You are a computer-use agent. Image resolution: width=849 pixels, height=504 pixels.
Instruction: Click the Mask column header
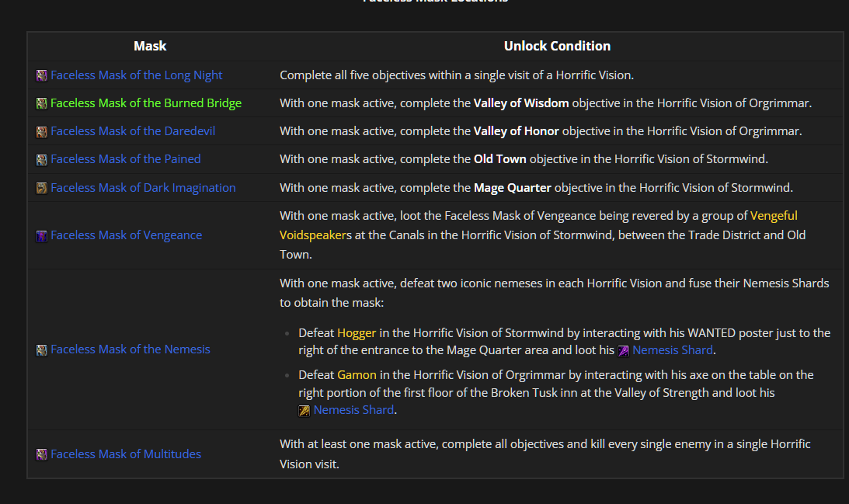(x=150, y=46)
